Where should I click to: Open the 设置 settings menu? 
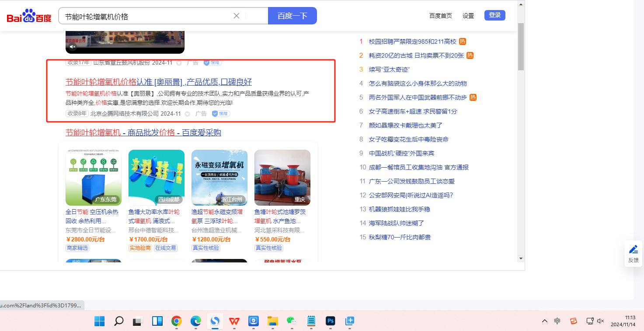pos(468,16)
